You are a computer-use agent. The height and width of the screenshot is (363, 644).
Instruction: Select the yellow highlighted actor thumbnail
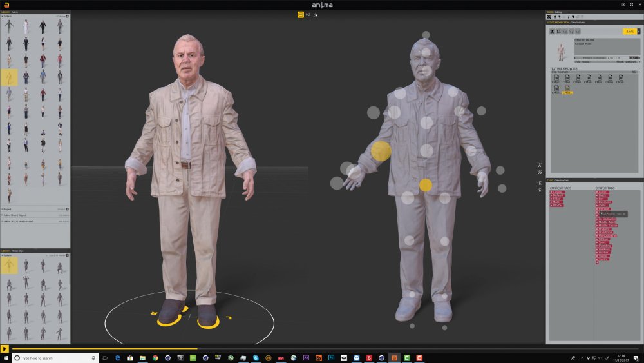9,77
